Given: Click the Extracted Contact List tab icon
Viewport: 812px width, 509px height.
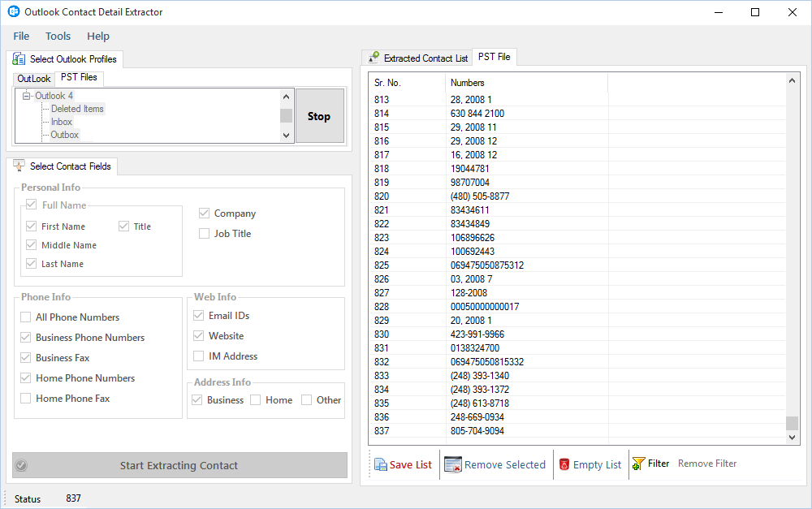Looking at the screenshot, I should pos(374,58).
